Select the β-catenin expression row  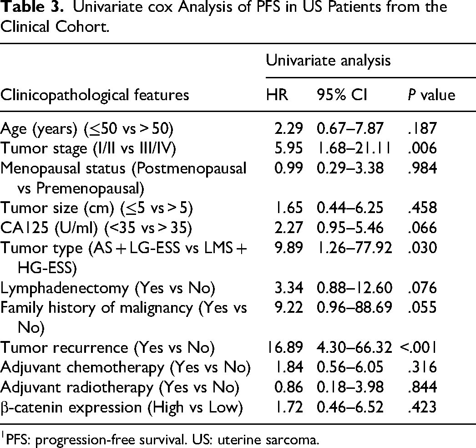(218, 407)
